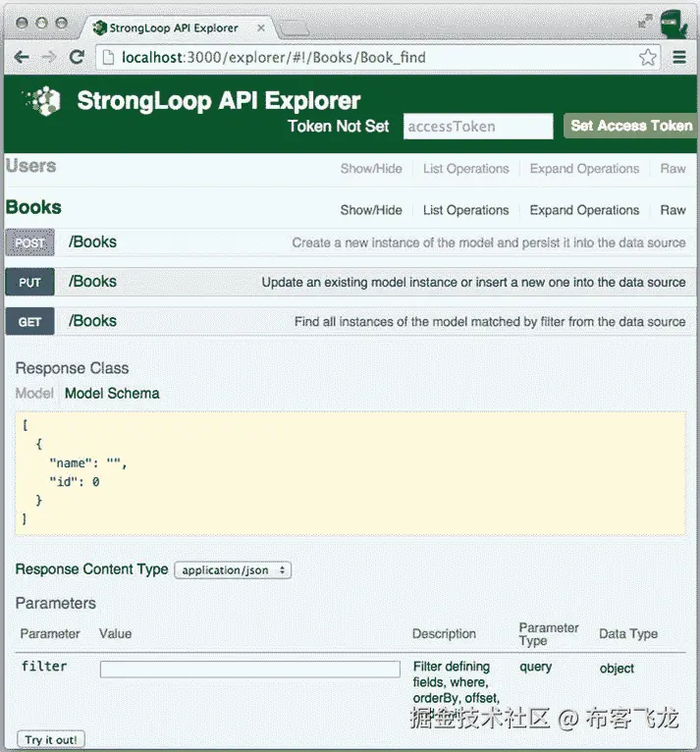
Task: Click the 'object' data type cell
Action: click(617, 669)
